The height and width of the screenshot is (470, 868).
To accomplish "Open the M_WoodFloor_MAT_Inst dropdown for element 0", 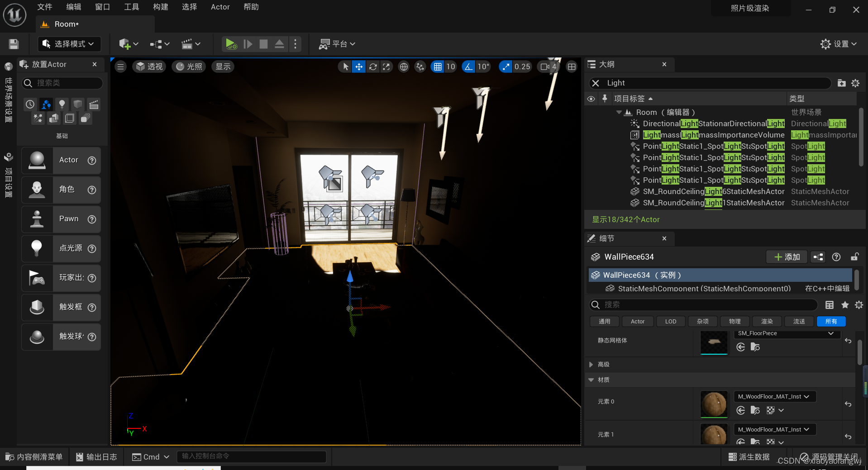I will [774, 397].
